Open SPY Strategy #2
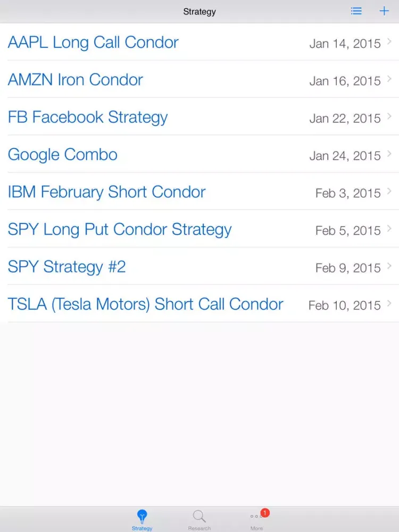Image resolution: width=399 pixels, height=532 pixels. [x=66, y=267]
